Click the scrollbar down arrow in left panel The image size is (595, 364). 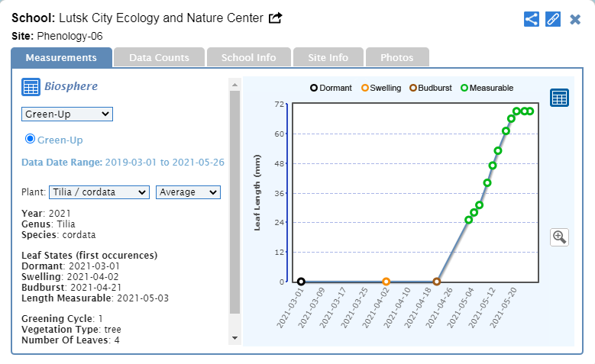234,338
